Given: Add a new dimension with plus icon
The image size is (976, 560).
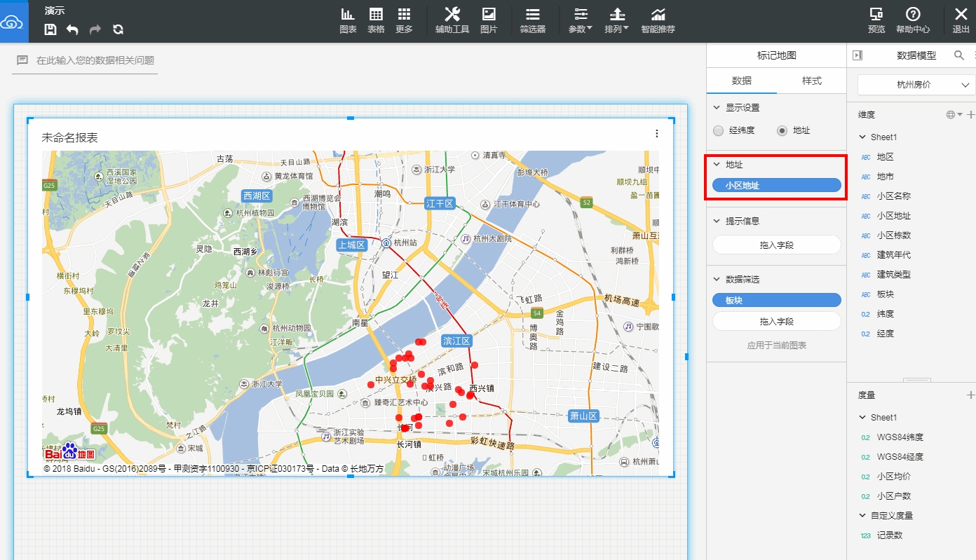Looking at the screenshot, I should (971, 114).
